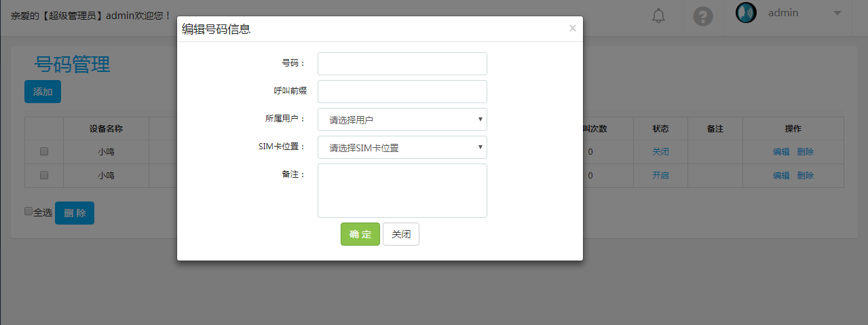The image size is (868, 325).
Task: Click the green 确定 button
Action: coord(360,234)
